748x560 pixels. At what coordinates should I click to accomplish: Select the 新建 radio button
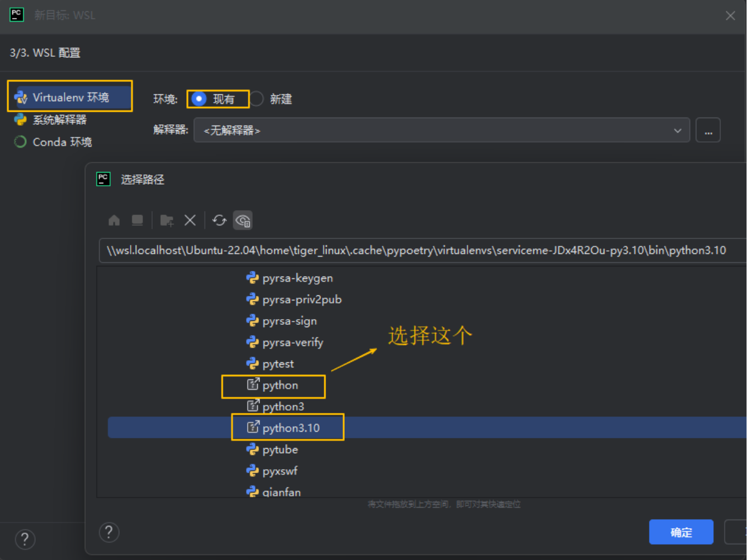click(x=257, y=99)
